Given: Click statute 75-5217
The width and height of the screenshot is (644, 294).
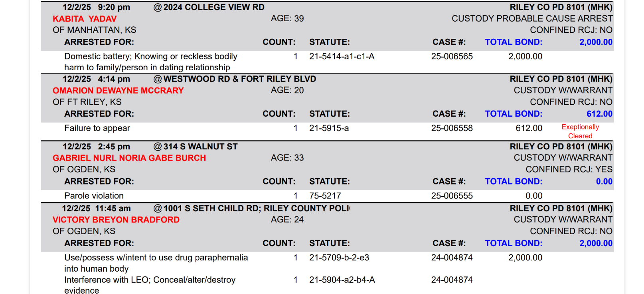Looking at the screenshot, I should tap(325, 196).
